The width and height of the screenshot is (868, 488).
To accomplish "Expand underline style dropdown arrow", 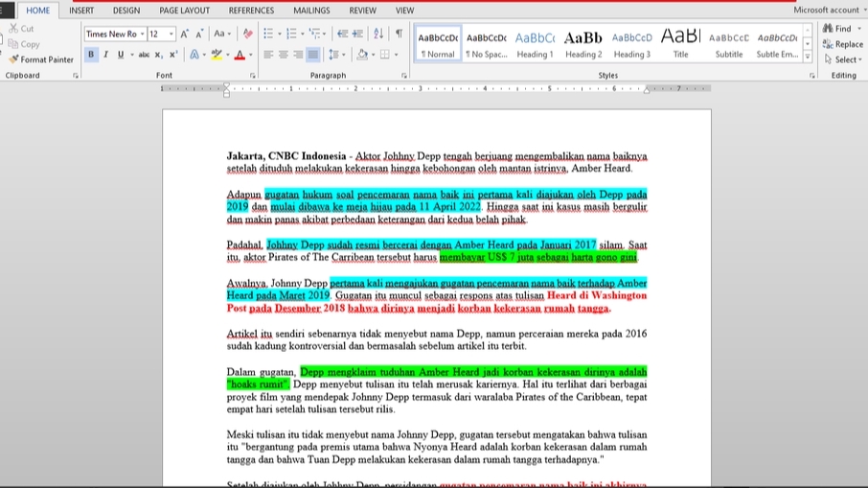I will point(132,55).
